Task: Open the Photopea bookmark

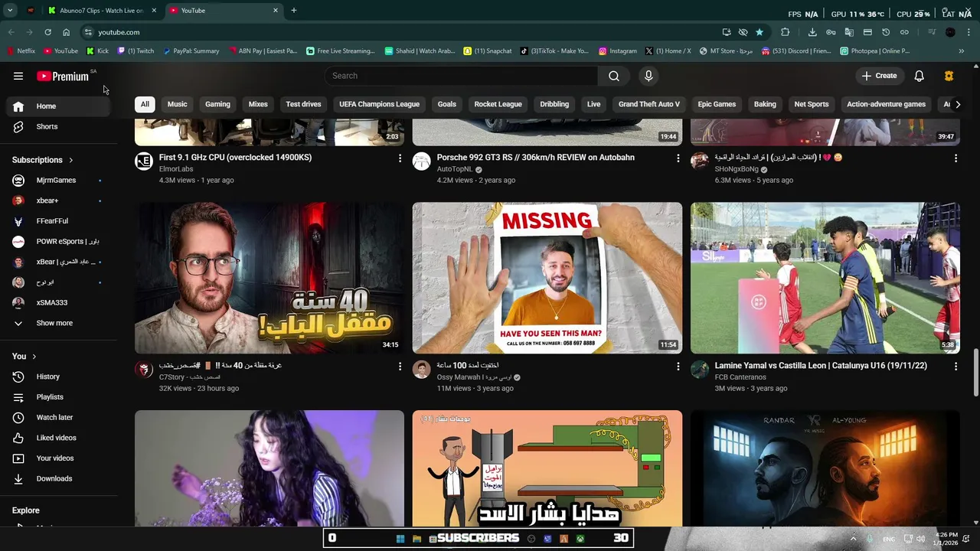Action: (x=874, y=51)
